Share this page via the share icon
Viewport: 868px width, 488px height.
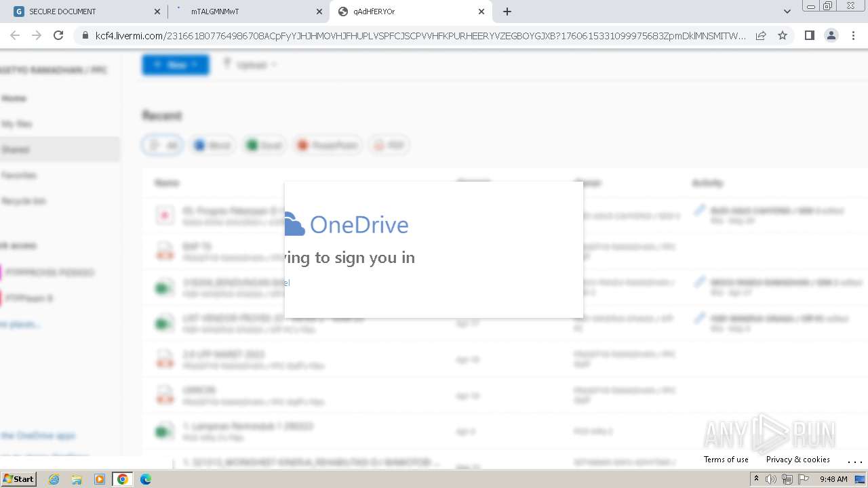[x=761, y=35]
